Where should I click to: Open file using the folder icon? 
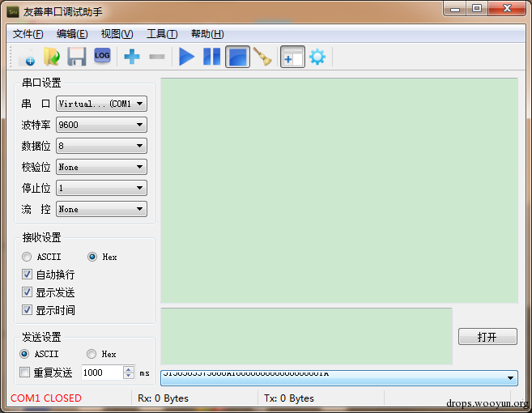tap(52, 57)
